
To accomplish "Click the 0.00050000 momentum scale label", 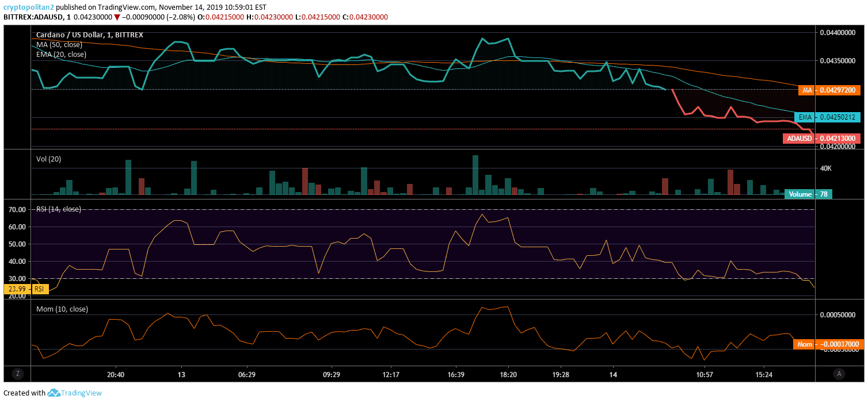I will 839,315.
